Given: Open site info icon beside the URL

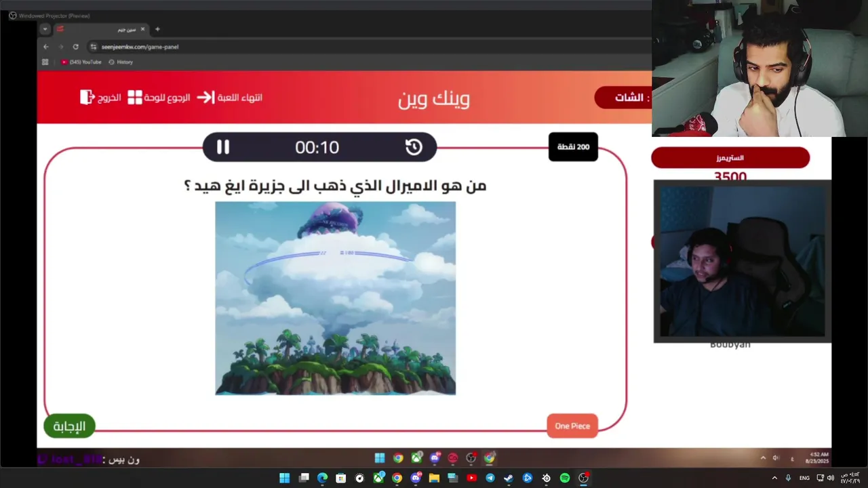Looking at the screenshot, I should pos(94,47).
